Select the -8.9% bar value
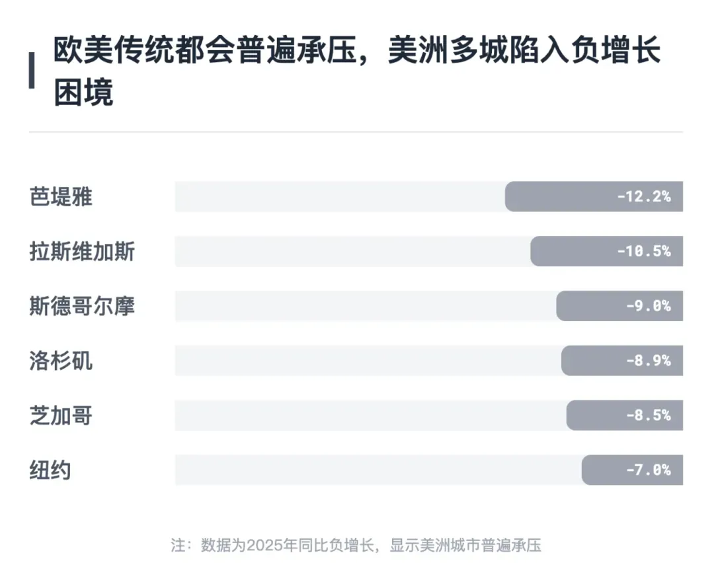 (x=622, y=361)
